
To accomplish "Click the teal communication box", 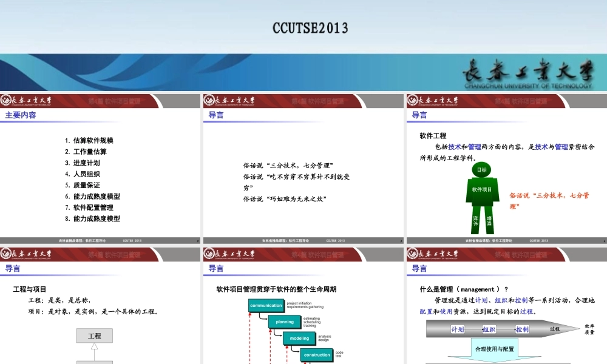I will point(266,306).
